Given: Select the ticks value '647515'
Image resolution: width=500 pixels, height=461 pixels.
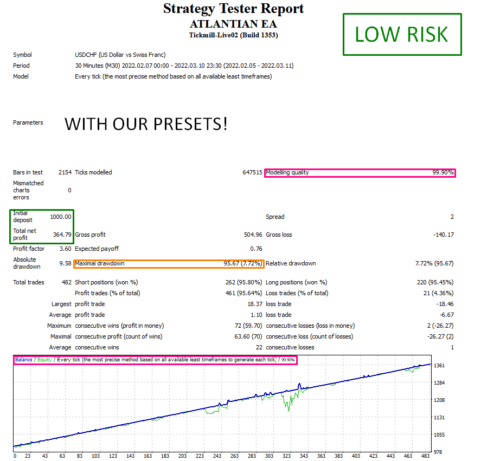Looking at the screenshot, I should tap(252, 172).
